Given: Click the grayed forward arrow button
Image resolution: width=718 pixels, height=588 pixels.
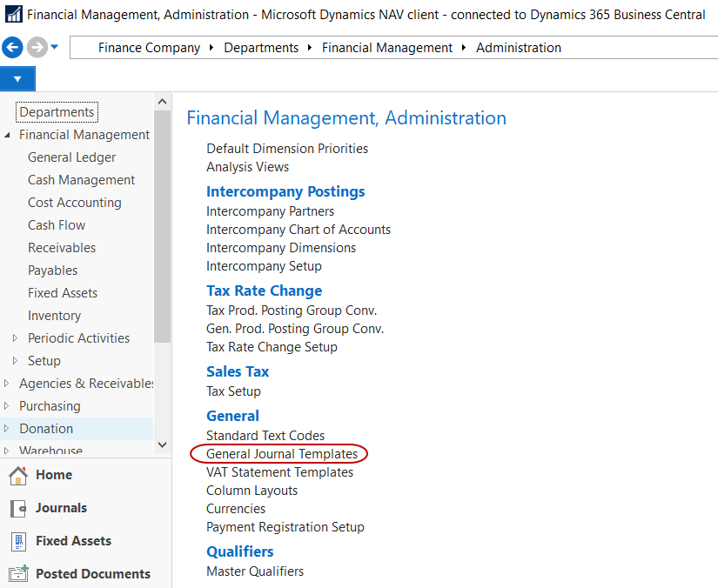Looking at the screenshot, I should [37, 48].
